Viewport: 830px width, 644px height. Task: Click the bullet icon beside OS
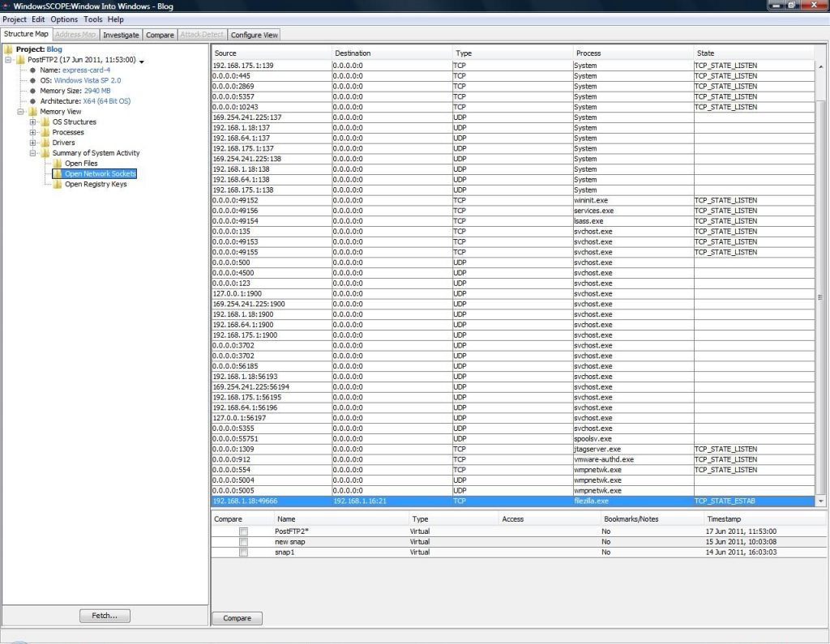point(32,80)
